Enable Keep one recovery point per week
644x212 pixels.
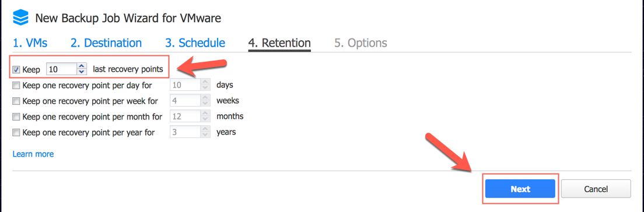pos(16,101)
